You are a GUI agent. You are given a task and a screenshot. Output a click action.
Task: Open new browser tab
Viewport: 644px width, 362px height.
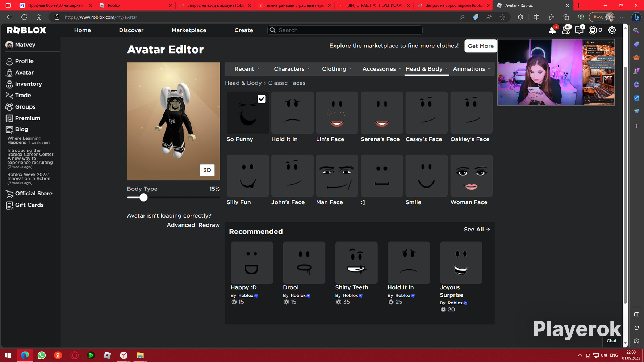(x=579, y=5)
